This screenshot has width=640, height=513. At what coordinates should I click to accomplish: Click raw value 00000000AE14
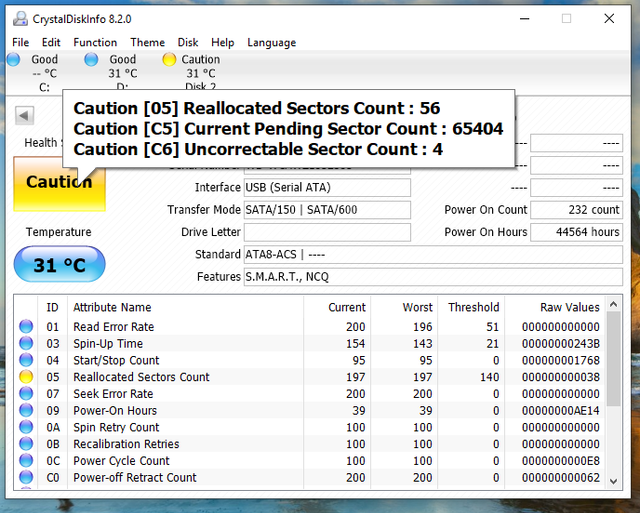coord(561,411)
